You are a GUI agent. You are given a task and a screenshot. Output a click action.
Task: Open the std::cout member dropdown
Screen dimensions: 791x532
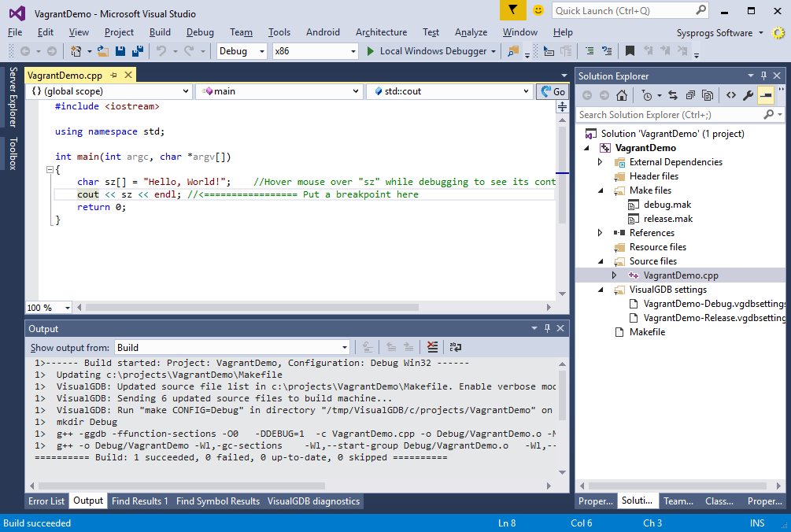tap(449, 91)
